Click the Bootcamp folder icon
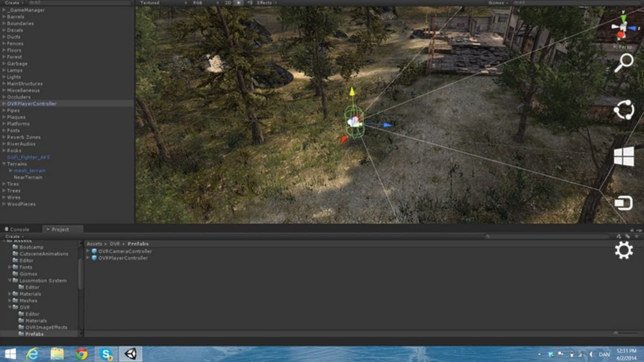The image size is (644, 362). click(x=15, y=247)
